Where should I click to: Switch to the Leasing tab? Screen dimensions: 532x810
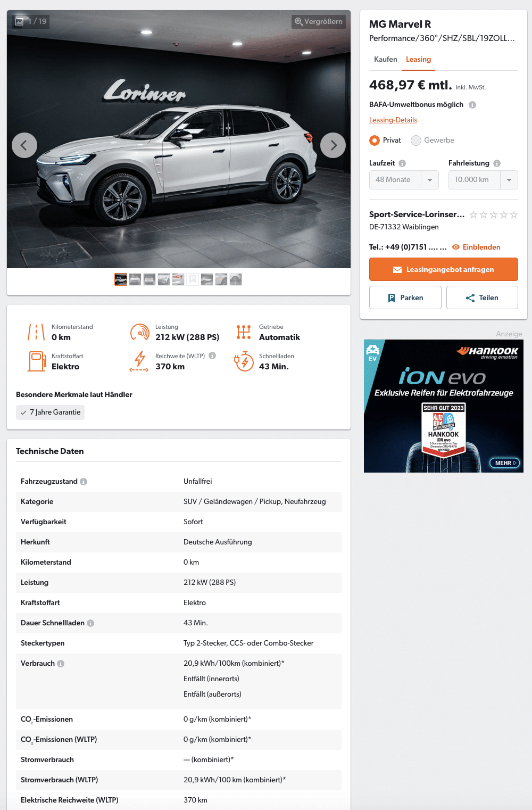418,60
